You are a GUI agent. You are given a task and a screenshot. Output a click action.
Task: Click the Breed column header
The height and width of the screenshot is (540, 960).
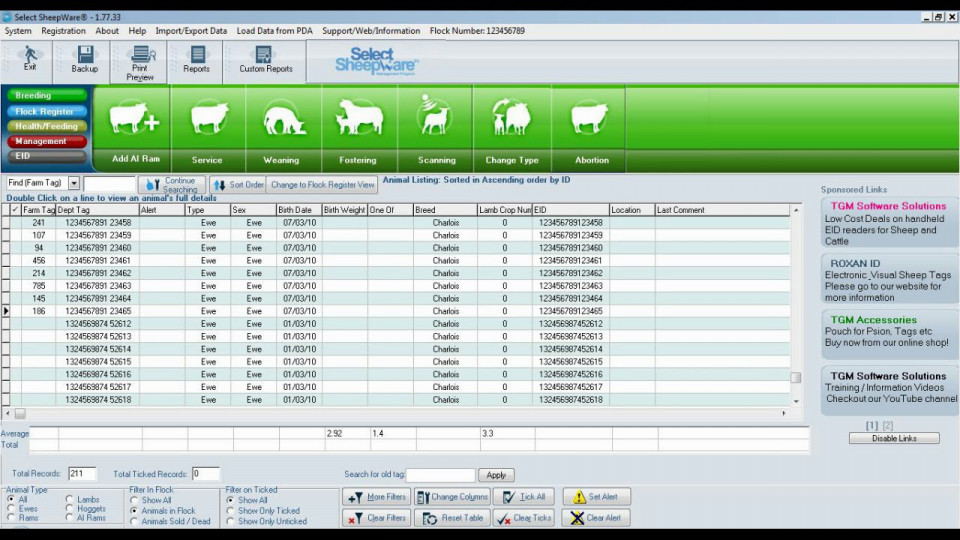point(445,210)
